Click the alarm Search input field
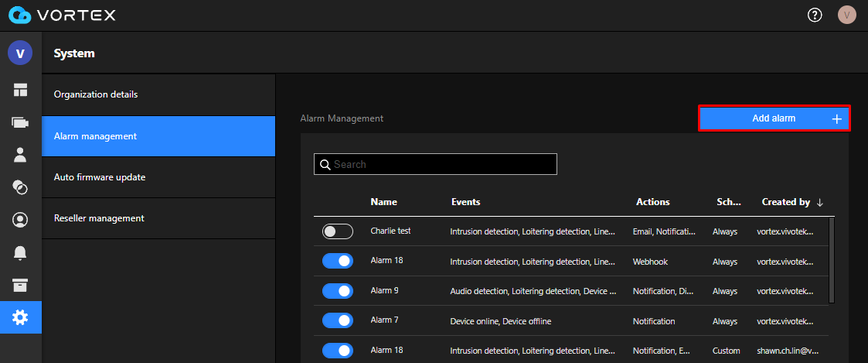 click(435, 164)
